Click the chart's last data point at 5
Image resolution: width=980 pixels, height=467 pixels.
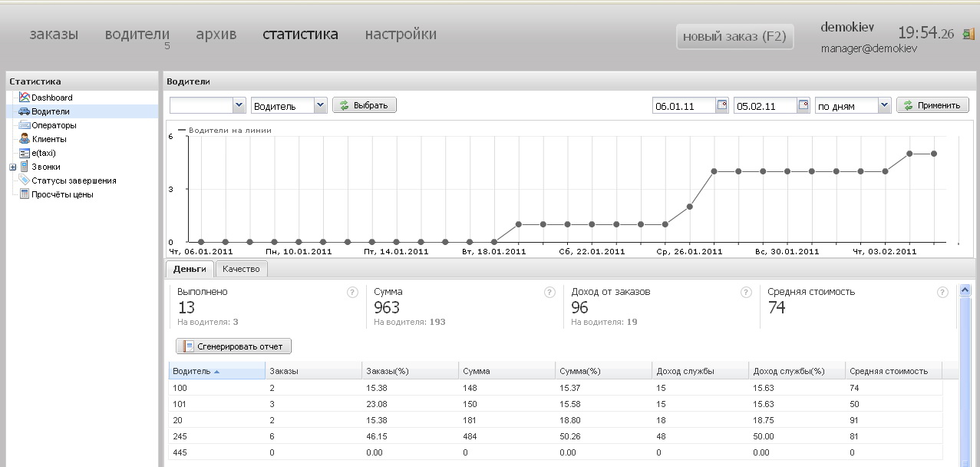934,154
